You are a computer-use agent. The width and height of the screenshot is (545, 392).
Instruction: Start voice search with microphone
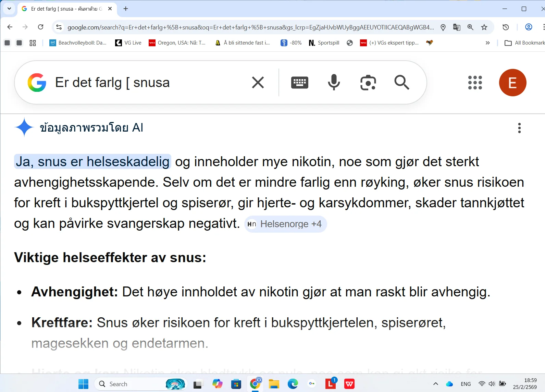point(334,83)
